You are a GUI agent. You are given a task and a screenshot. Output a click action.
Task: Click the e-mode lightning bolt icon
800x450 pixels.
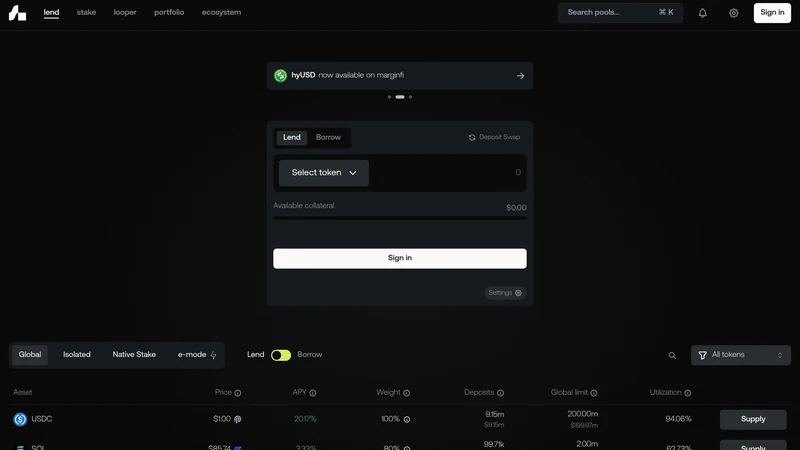click(x=213, y=355)
